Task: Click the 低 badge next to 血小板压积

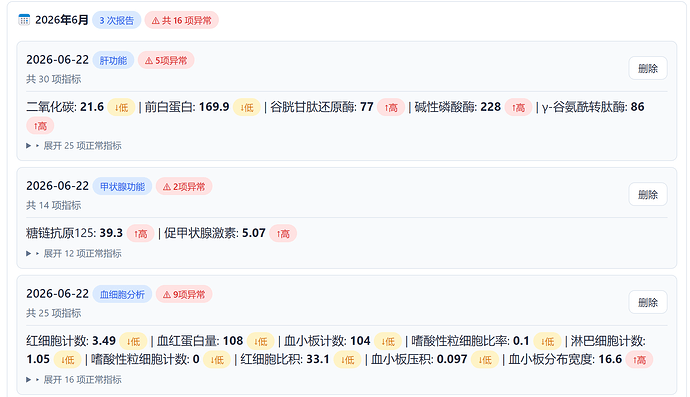Action: pos(485,360)
